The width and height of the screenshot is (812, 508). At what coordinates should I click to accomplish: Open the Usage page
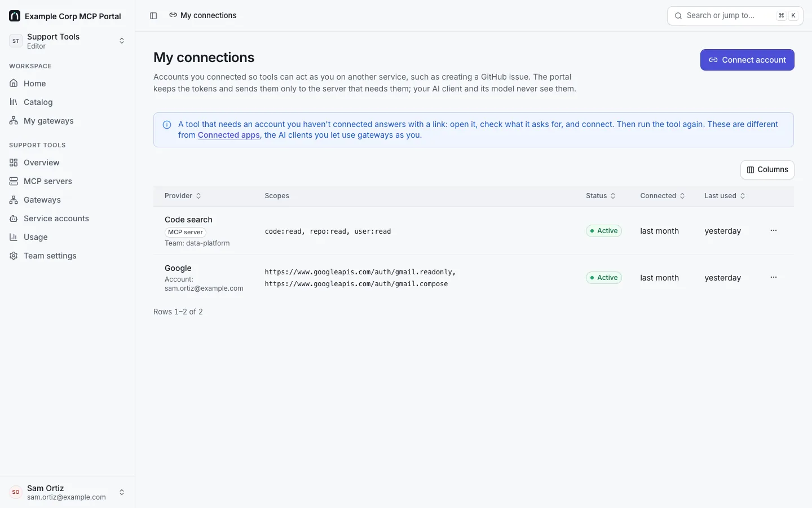pyautogui.click(x=68, y=237)
